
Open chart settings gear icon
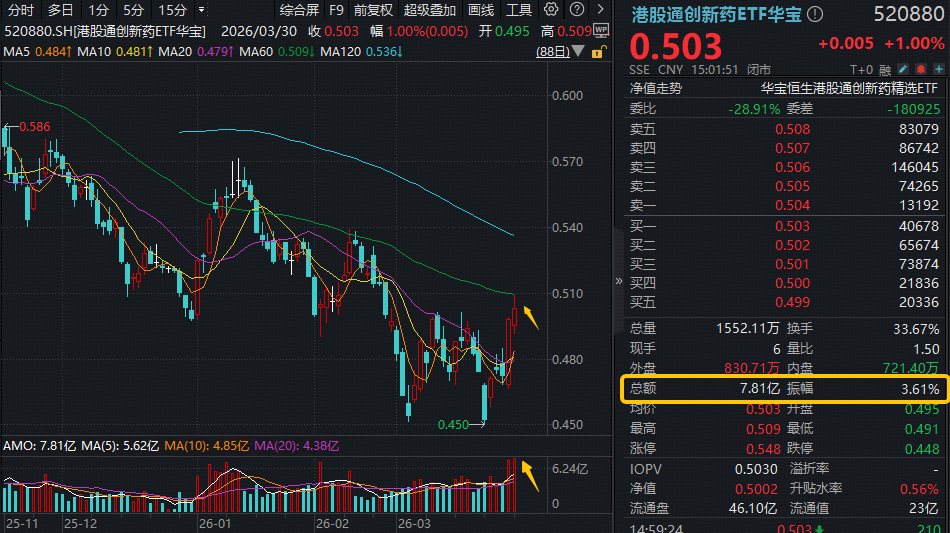pos(551,10)
